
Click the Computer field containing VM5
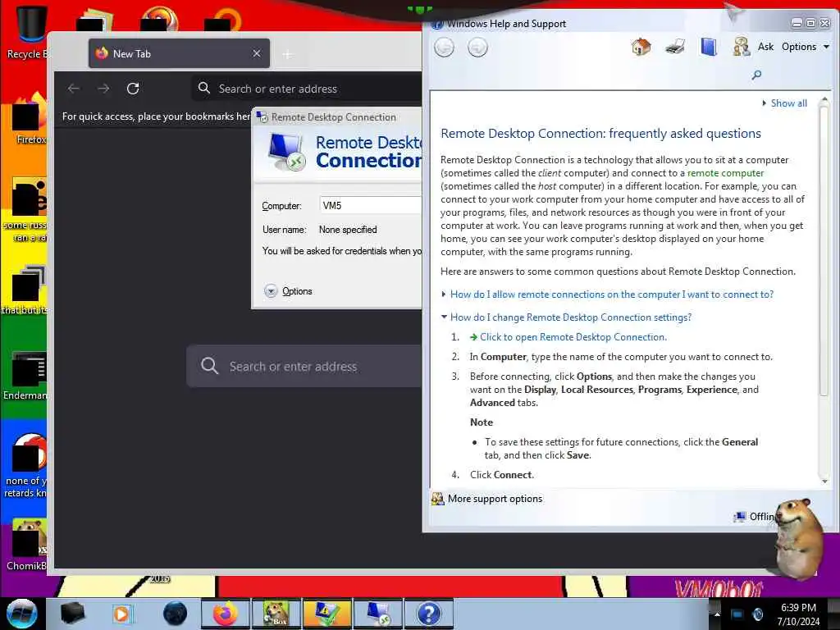[370, 206]
